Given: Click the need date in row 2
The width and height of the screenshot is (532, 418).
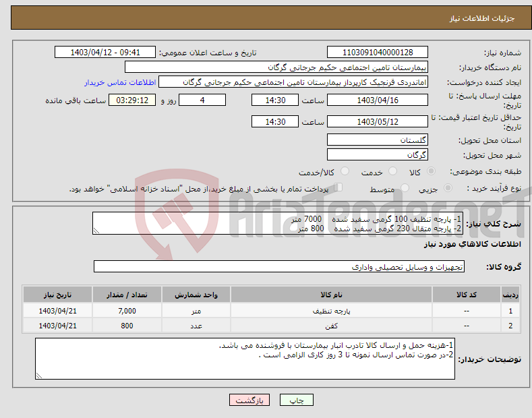Looking at the screenshot, I should point(58,326).
